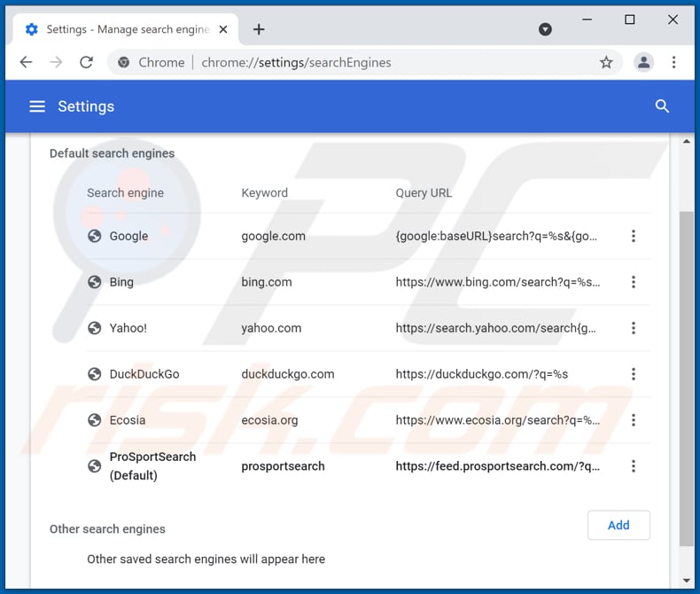The image size is (700, 594).
Task: Open a new tab with plus button
Action: click(259, 29)
